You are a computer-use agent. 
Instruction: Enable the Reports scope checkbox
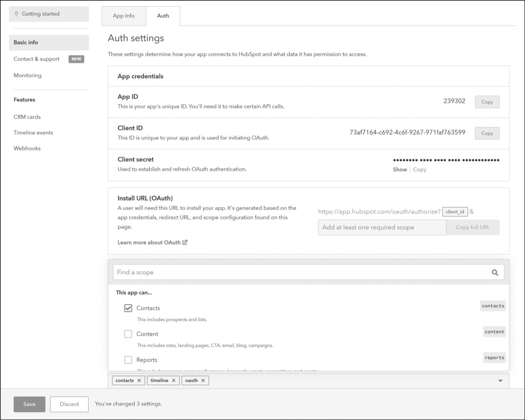click(x=128, y=359)
